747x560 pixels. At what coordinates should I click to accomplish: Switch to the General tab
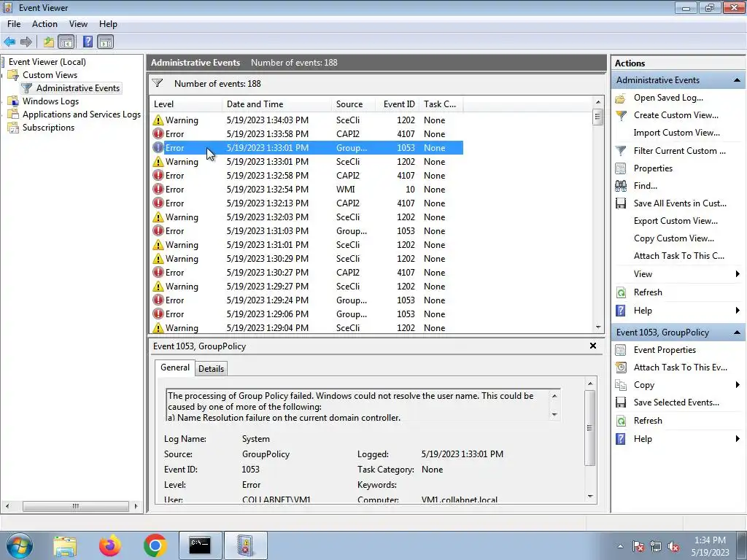coord(175,368)
